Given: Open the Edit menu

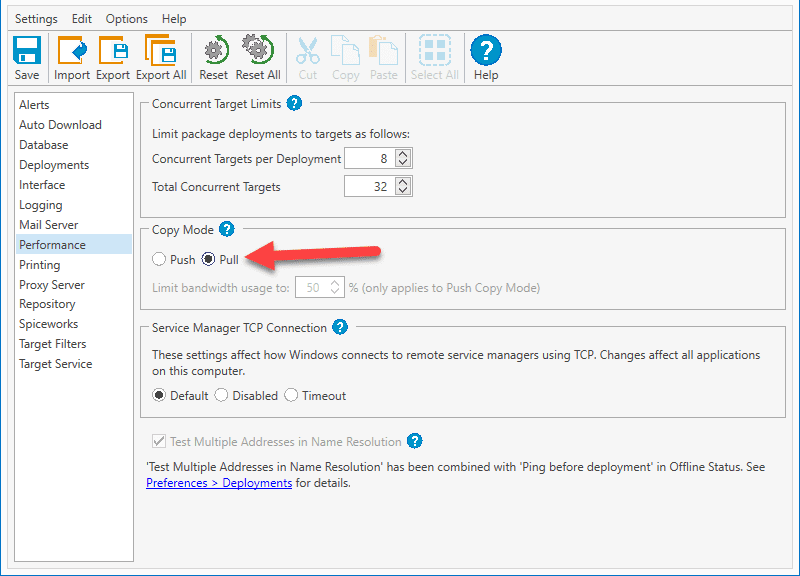Looking at the screenshot, I should pos(82,19).
